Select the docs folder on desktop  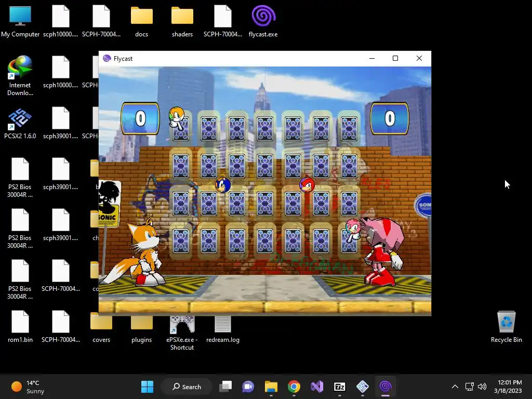coord(141,21)
